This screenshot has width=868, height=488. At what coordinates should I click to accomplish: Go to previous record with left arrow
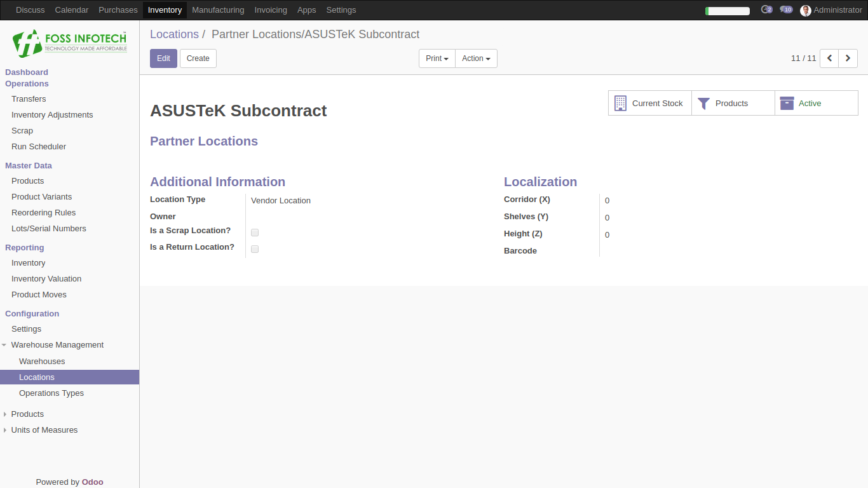pos(829,58)
